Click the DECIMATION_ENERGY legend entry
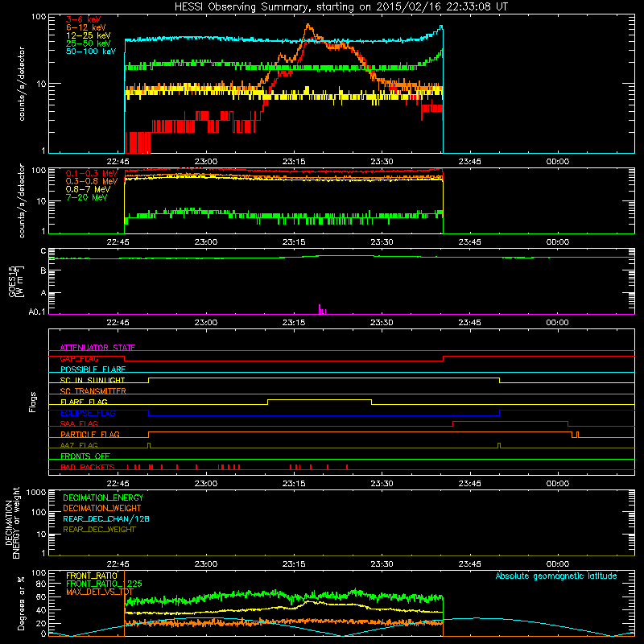This screenshot has width=644, height=644. (x=103, y=497)
